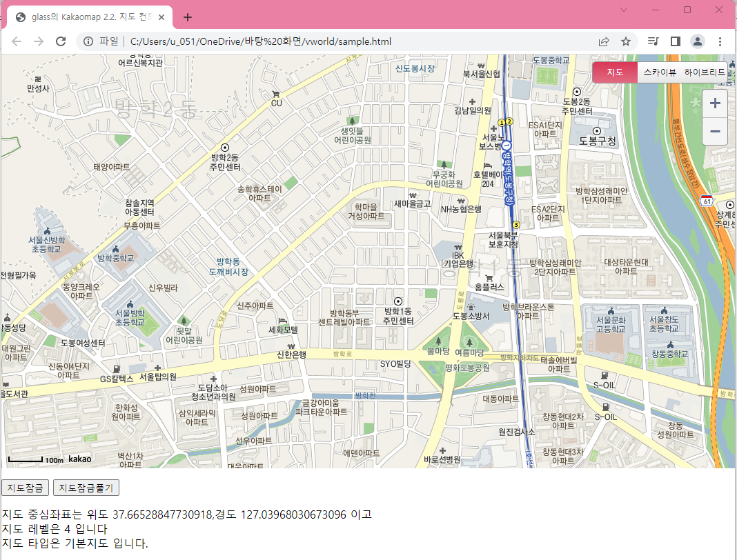Click the share page icon
The image size is (737, 560).
(x=604, y=41)
